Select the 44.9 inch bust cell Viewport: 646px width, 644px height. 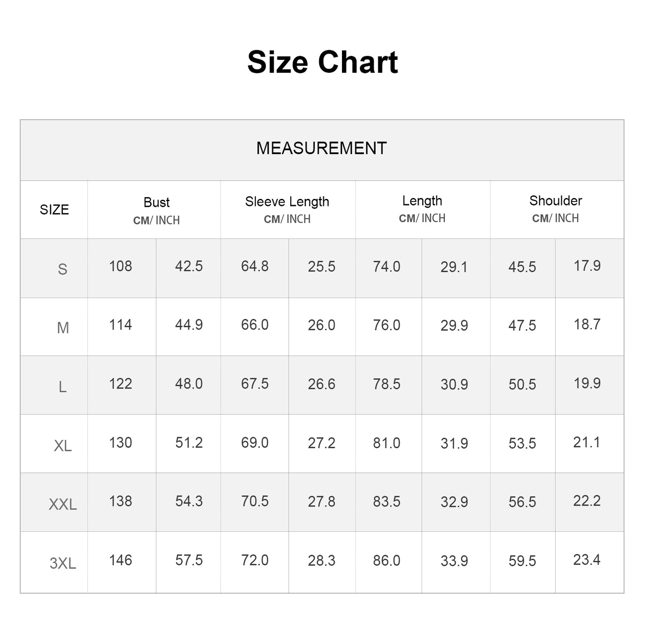click(x=189, y=325)
